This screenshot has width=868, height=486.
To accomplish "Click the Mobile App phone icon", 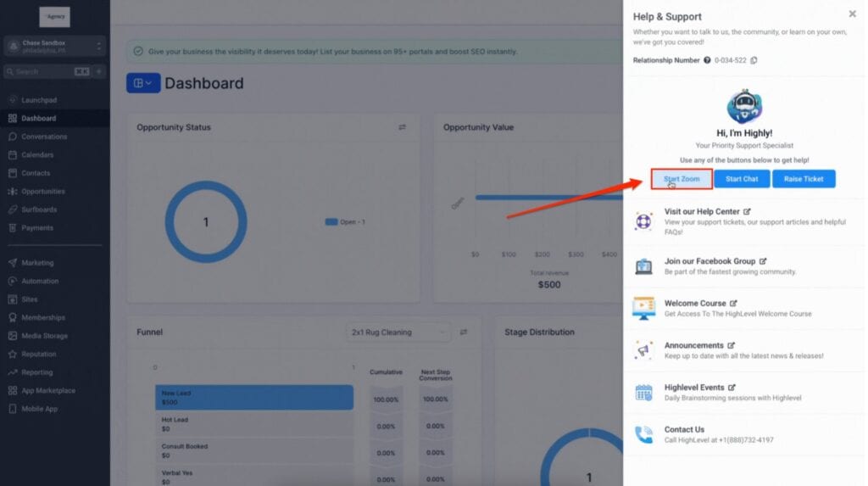I will (x=12, y=410).
